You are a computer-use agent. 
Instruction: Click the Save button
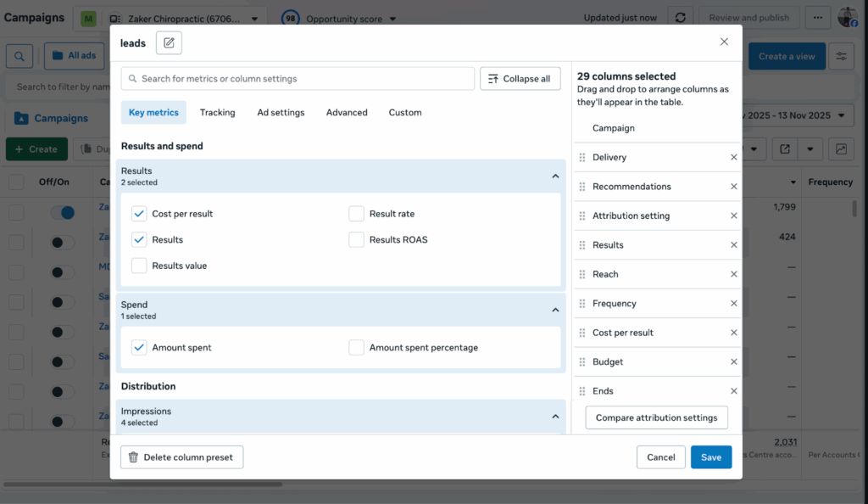pyautogui.click(x=710, y=457)
